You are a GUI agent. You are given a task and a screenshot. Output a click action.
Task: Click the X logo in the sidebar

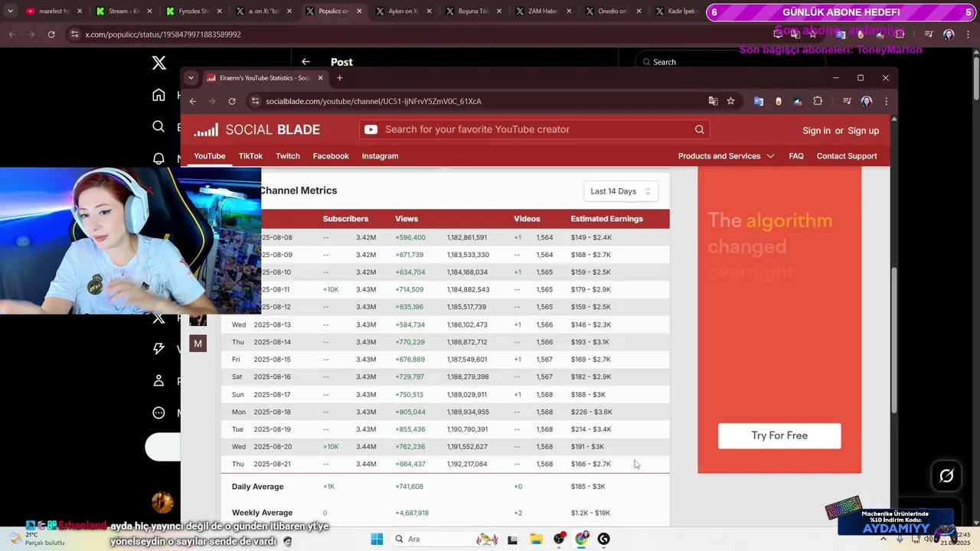(159, 63)
